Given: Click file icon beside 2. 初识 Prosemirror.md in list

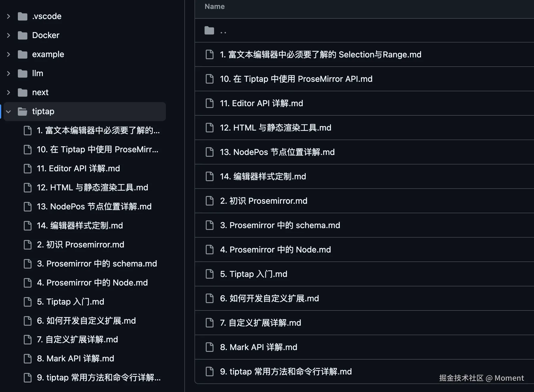Looking at the screenshot, I should pyautogui.click(x=210, y=201).
